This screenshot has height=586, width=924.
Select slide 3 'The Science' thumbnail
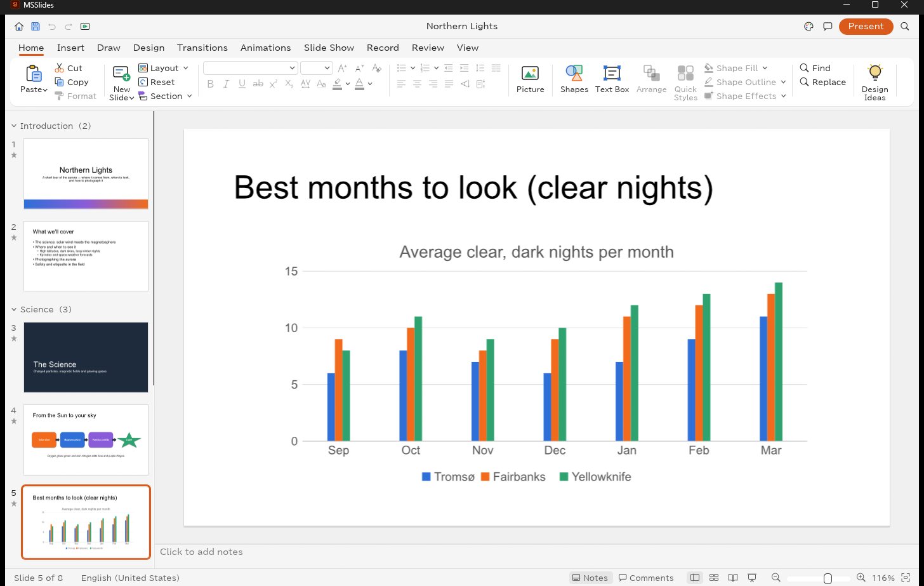(x=86, y=357)
